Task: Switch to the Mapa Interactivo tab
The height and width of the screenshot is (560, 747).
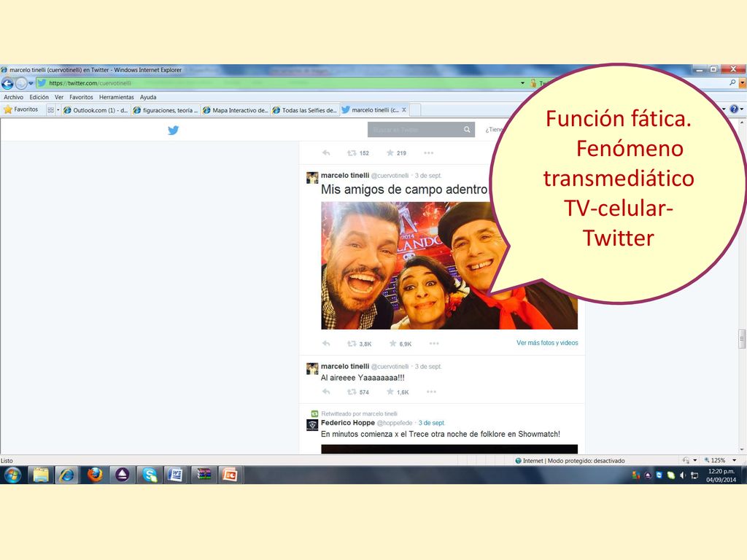Action: [x=236, y=110]
